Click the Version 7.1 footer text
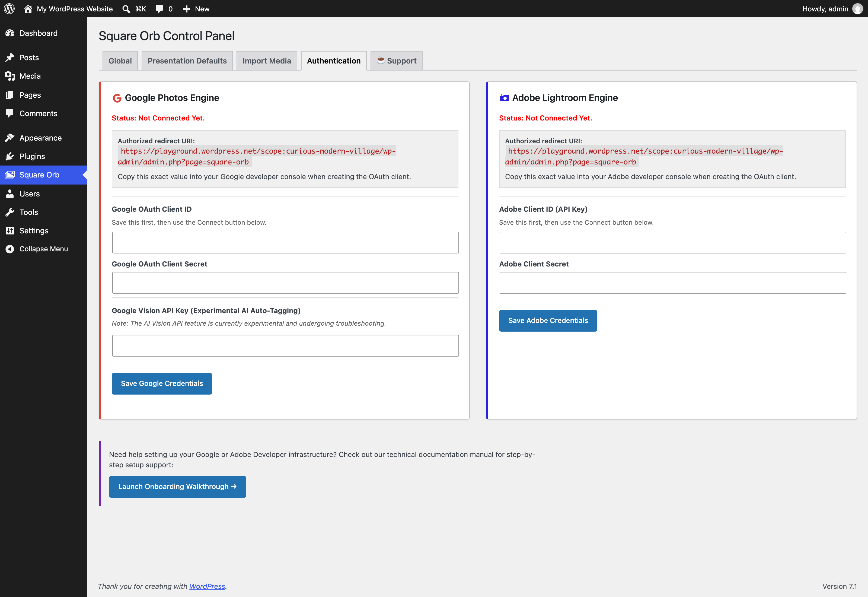 [840, 586]
